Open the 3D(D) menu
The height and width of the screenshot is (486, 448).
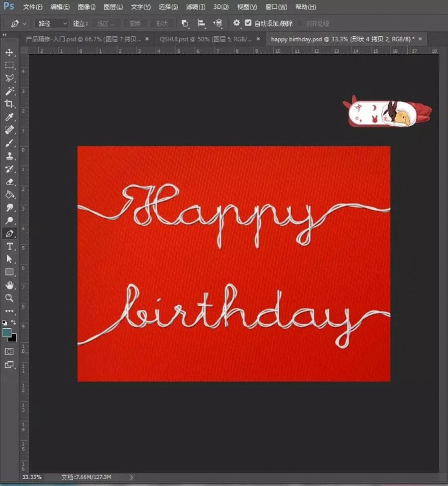coord(221,7)
